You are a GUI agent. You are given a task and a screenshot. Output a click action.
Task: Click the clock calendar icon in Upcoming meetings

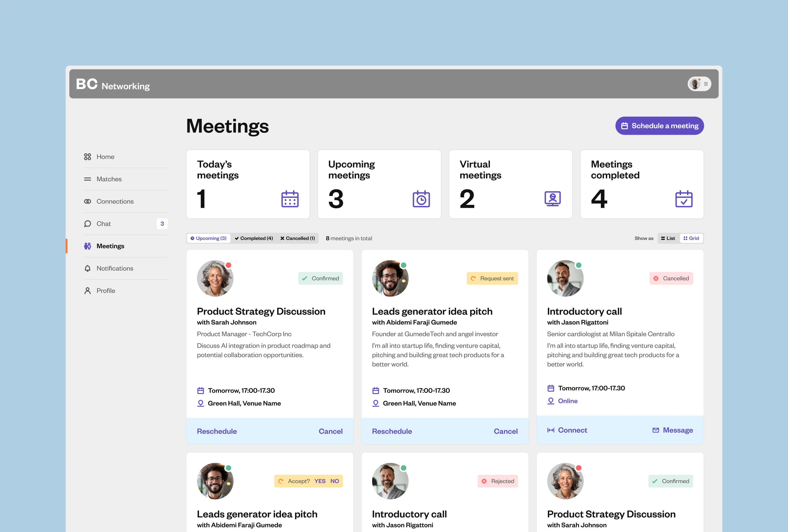(x=421, y=199)
